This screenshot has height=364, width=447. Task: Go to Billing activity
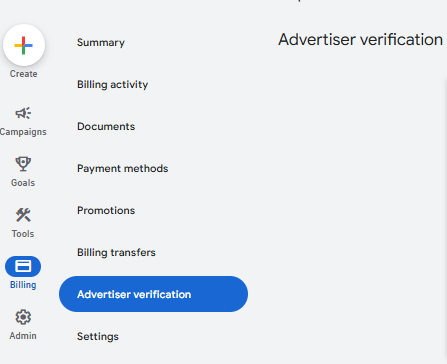tap(113, 85)
